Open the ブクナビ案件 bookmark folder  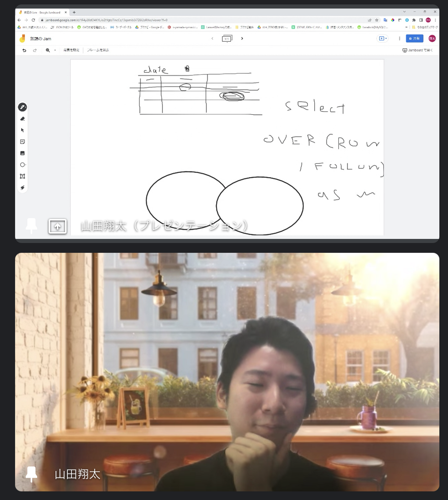(x=245, y=27)
